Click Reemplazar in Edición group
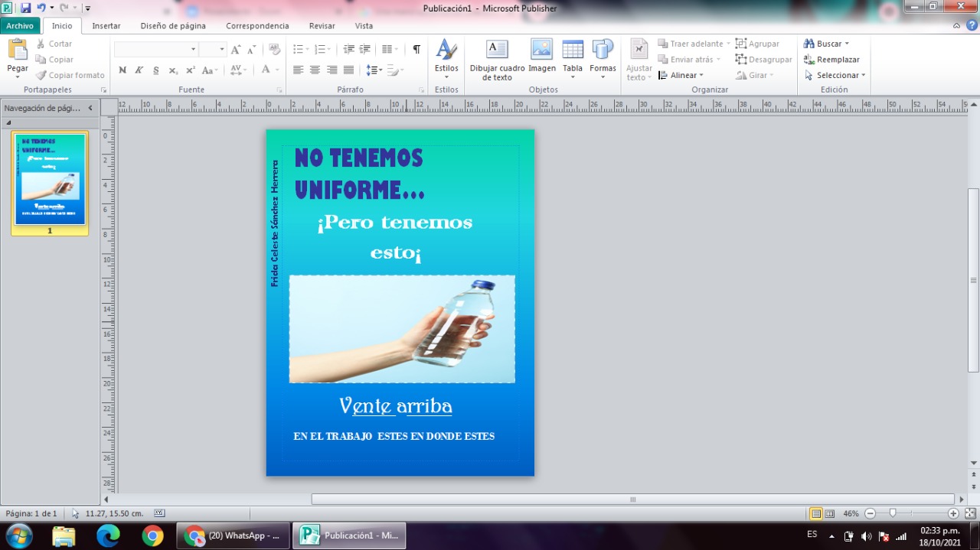The height and width of the screenshot is (550, 980). [831, 60]
